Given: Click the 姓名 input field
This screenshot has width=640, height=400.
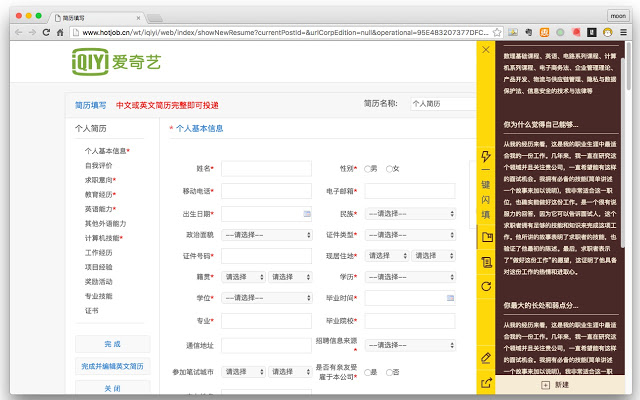Looking at the screenshot, I should (x=267, y=169).
